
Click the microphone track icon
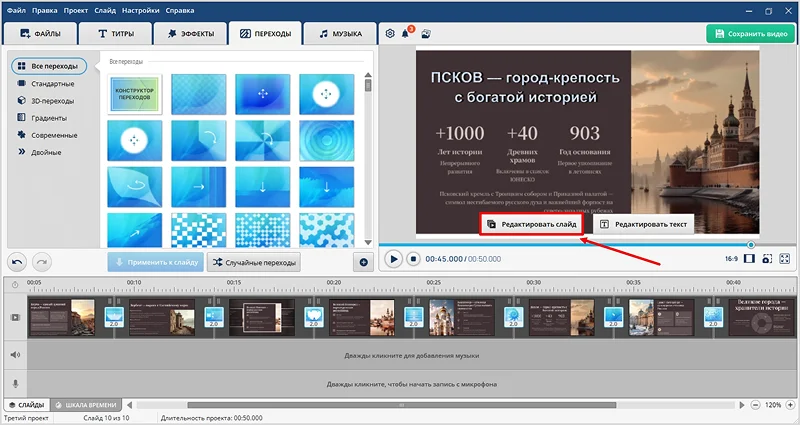(15, 384)
